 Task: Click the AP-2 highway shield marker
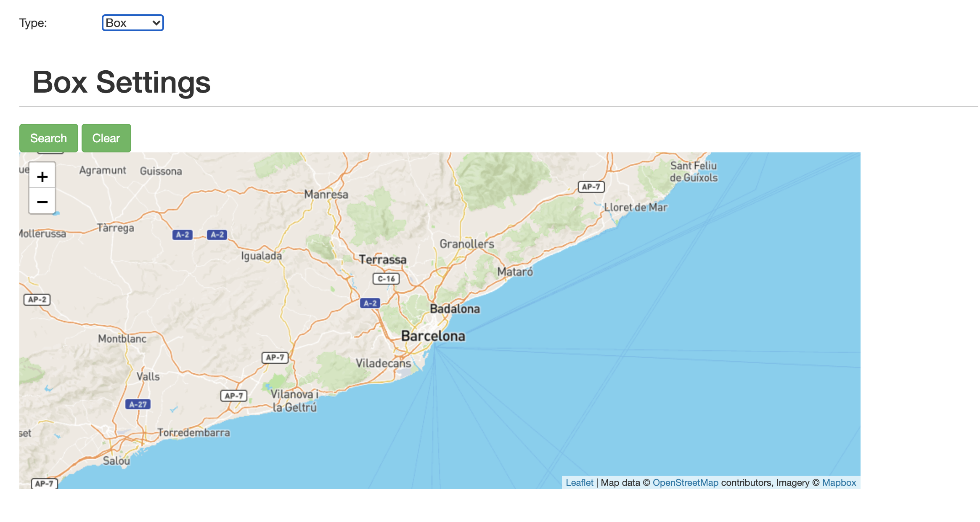[37, 300]
